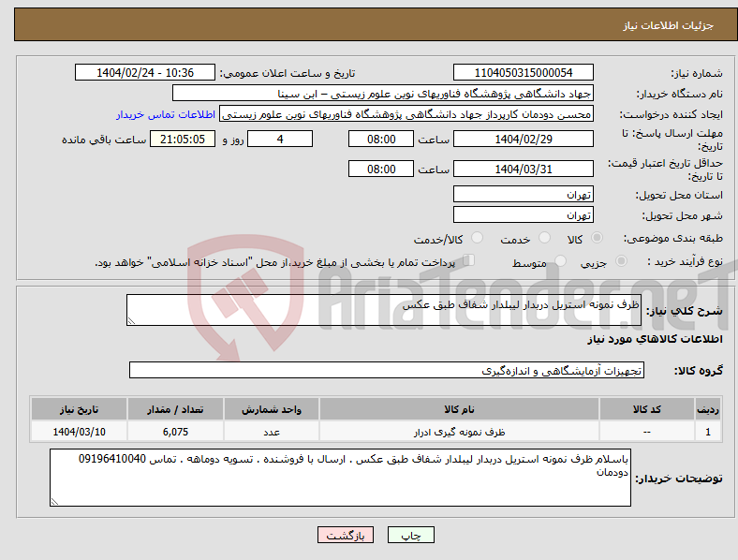Click the کد کالا column header

click(x=647, y=409)
